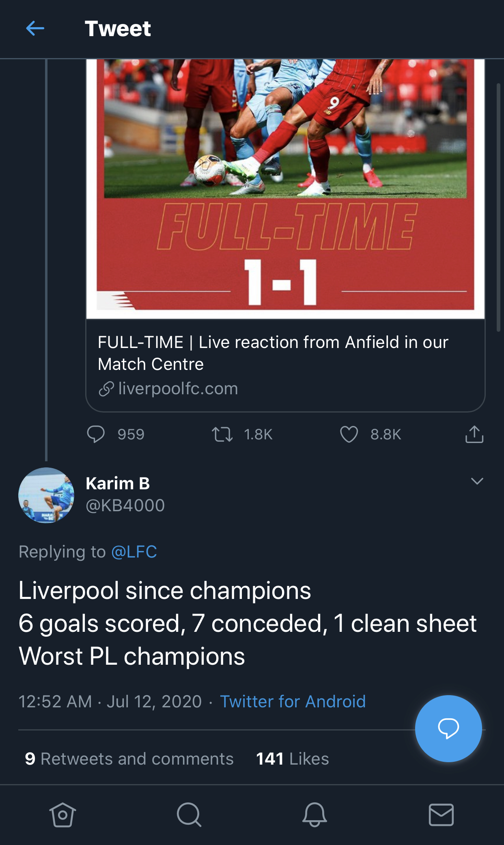
Task: Click the Karim B display name
Action: coord(118,484)
